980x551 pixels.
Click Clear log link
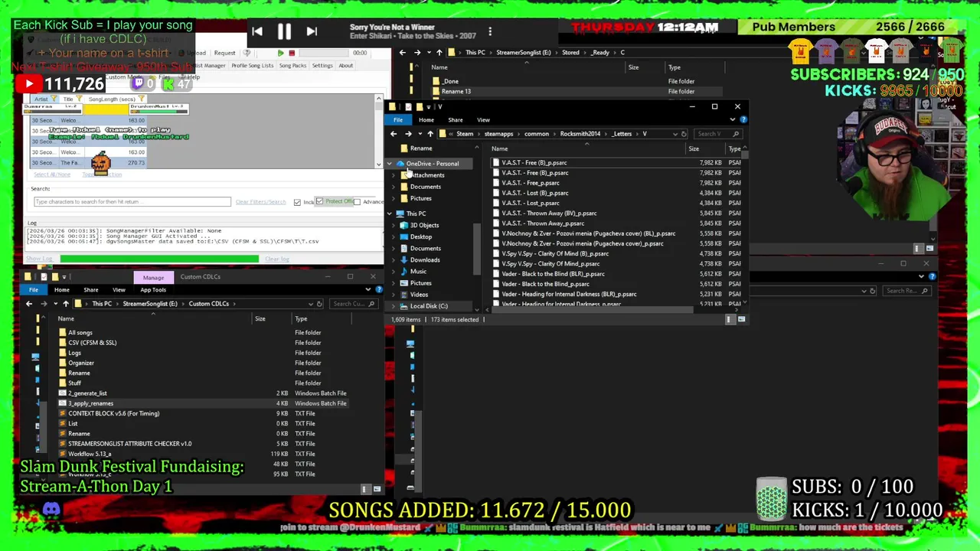point(277,259)
